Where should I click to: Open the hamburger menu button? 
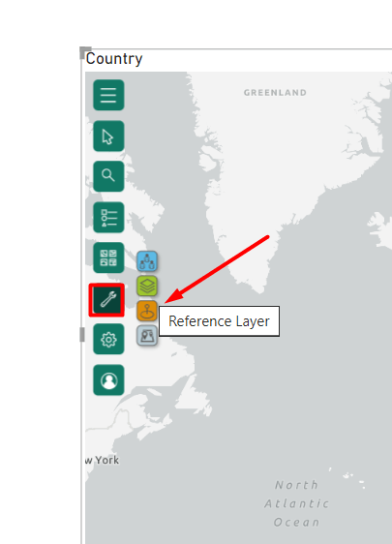[x=108, y=95]
